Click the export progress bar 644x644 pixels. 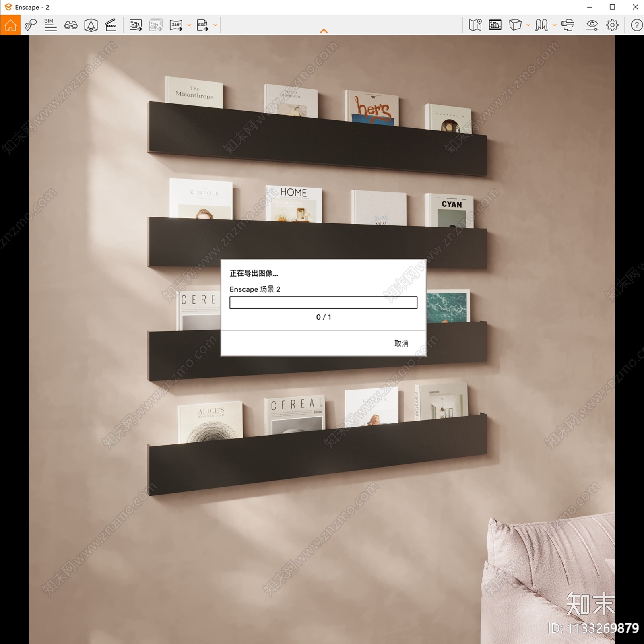323,303
